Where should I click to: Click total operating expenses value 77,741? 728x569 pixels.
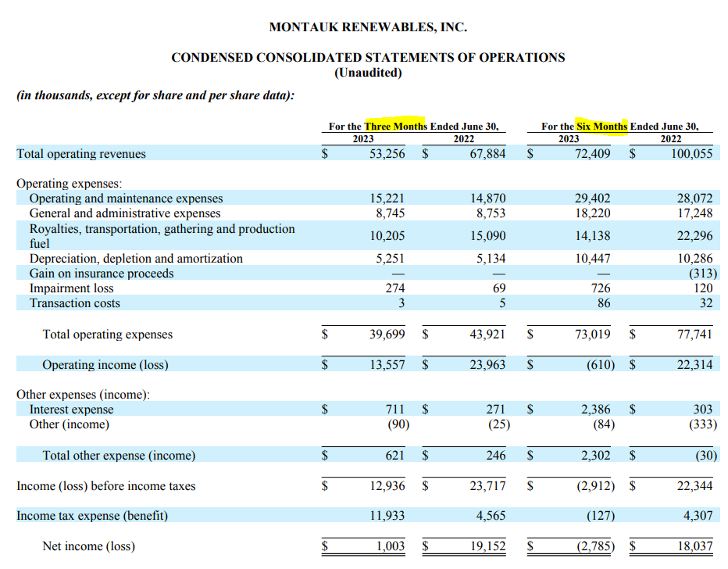point(694,335)
